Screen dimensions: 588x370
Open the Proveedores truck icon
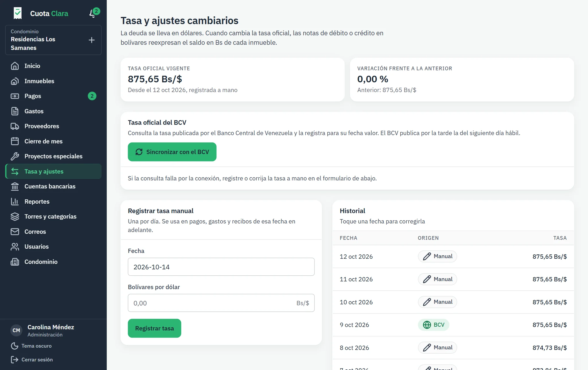[x=15, y=126]
